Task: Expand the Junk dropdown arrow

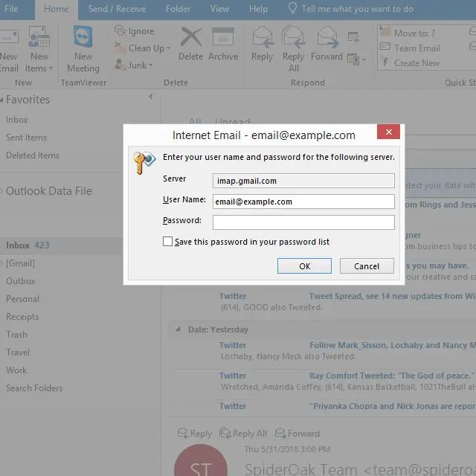Action: click(x=150, y=65)
